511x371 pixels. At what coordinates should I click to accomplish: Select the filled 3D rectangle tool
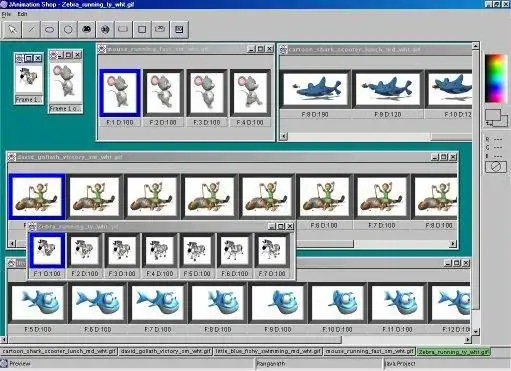[179, 29]
